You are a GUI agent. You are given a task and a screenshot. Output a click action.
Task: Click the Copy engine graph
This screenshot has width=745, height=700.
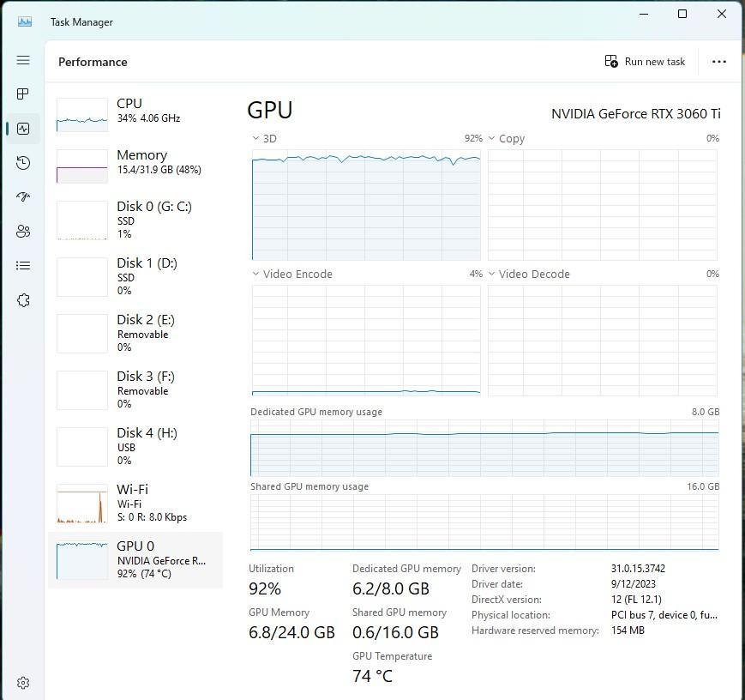pyautogui.click(x=603, y=205)
